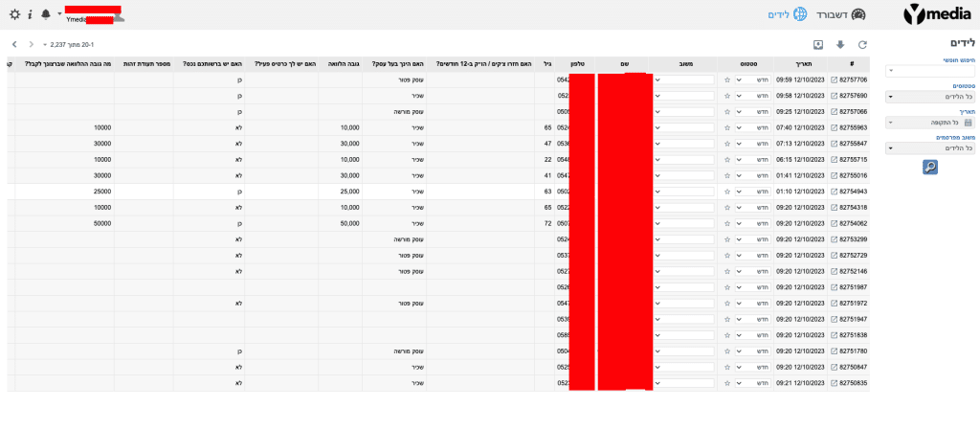Click the export-to-inbox icon

click(x=818, y=45)
